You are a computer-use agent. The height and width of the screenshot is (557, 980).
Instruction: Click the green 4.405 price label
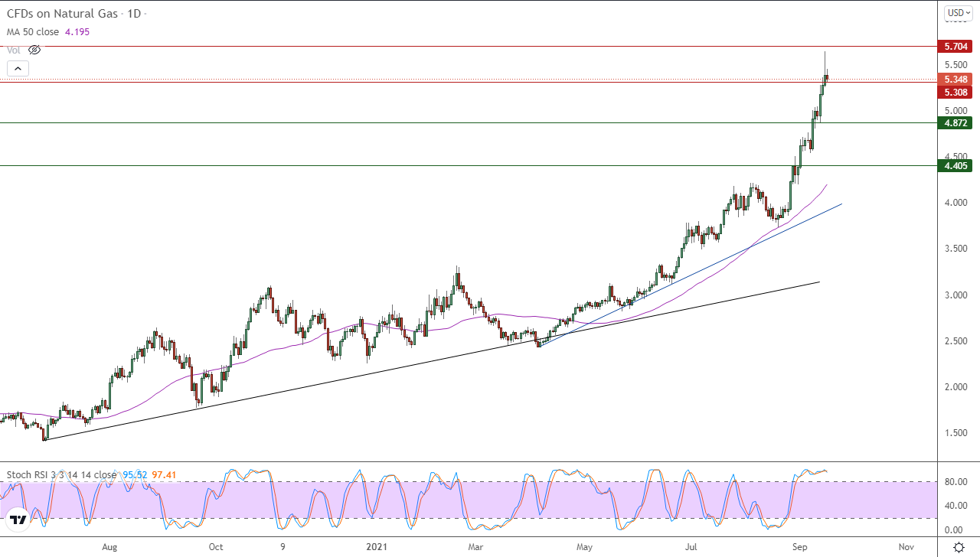956,165
